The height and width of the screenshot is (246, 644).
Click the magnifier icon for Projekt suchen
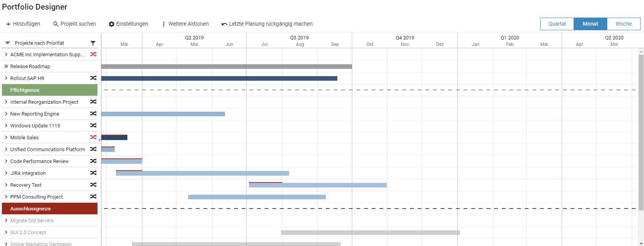pos(56,24)
